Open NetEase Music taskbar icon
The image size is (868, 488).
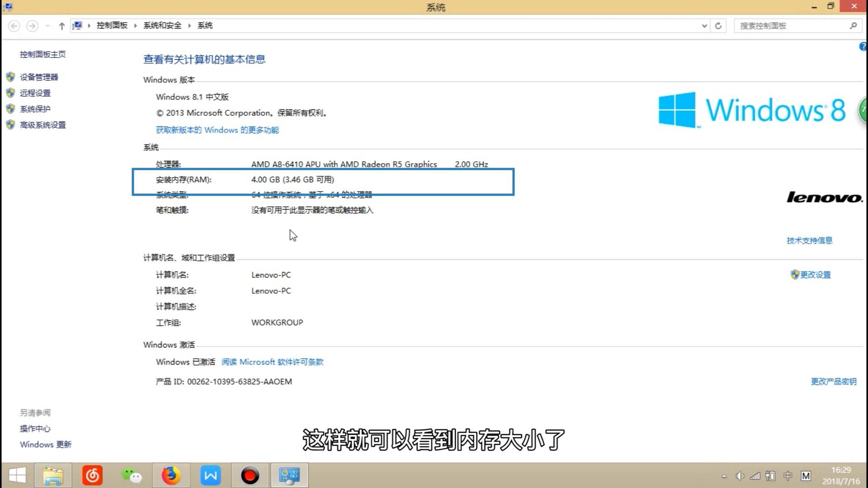(x=92, y=475)
